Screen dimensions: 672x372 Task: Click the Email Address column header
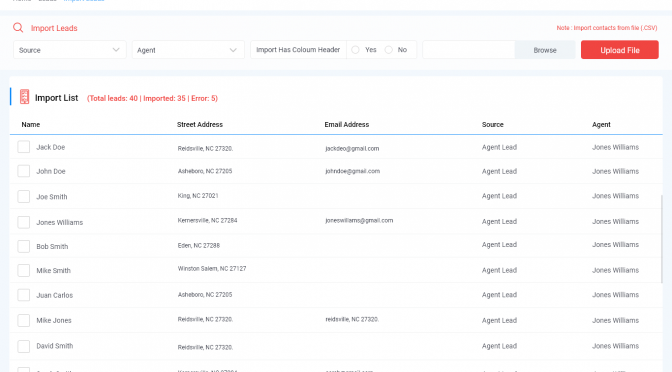[347, 124]
